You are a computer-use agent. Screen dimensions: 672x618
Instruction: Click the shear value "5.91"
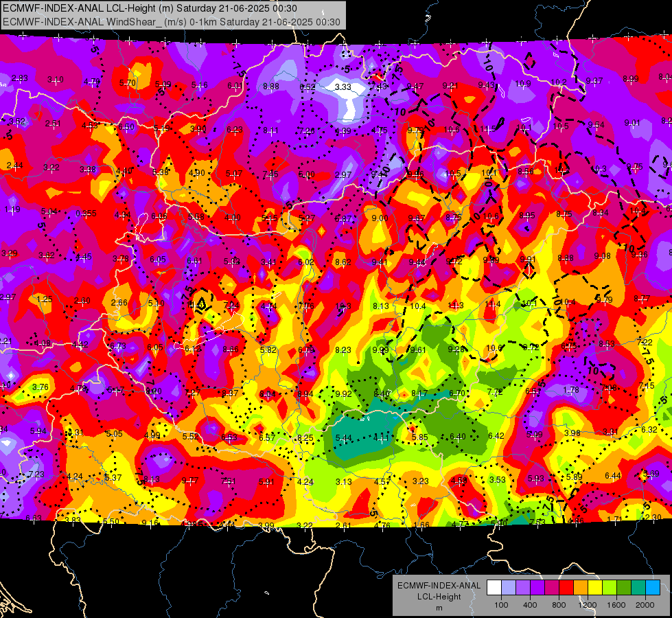[x=266, y=481]
